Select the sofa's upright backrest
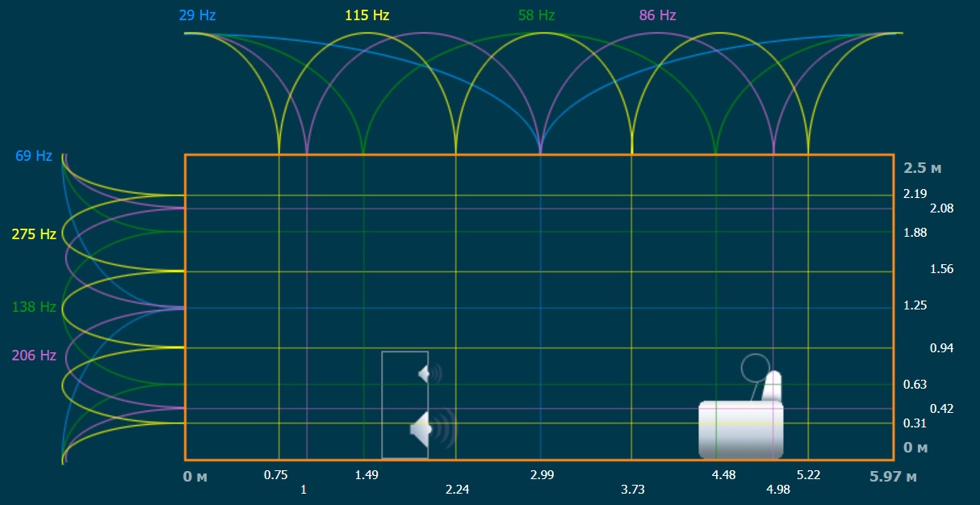The image size is (980, 505). [773, 386]
